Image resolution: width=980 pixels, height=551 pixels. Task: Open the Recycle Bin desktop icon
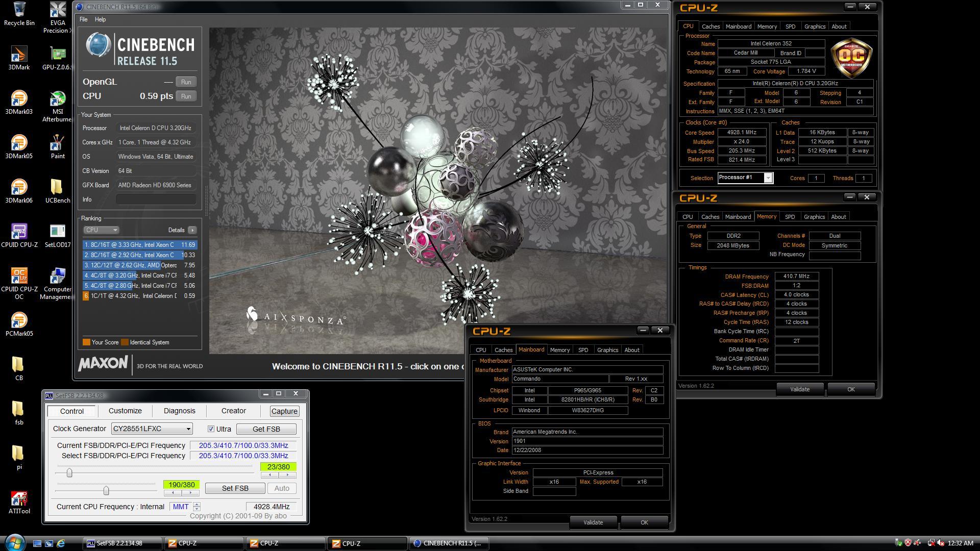[x=19, y=14]
